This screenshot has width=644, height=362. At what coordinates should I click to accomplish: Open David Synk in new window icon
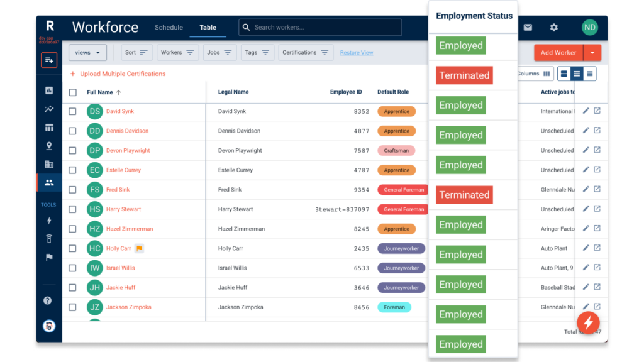[597, 111]
